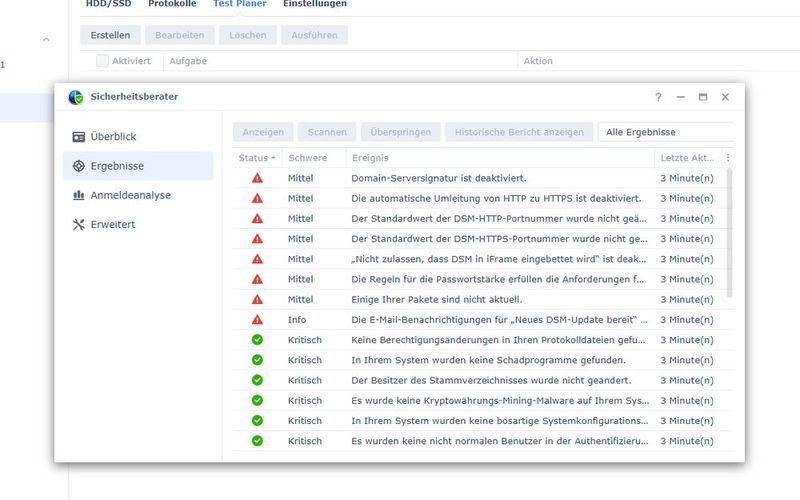The height and width of the screenshot is (500, 800).
Task: Click the Anmeldeanalyse bar chart icon
Action: [x=79, y=195]
